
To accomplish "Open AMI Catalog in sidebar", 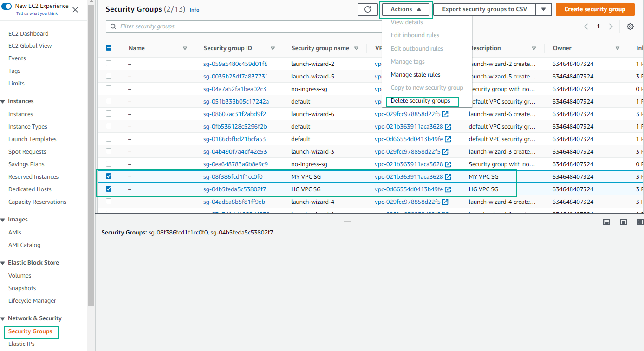I will tap(25, 245).
